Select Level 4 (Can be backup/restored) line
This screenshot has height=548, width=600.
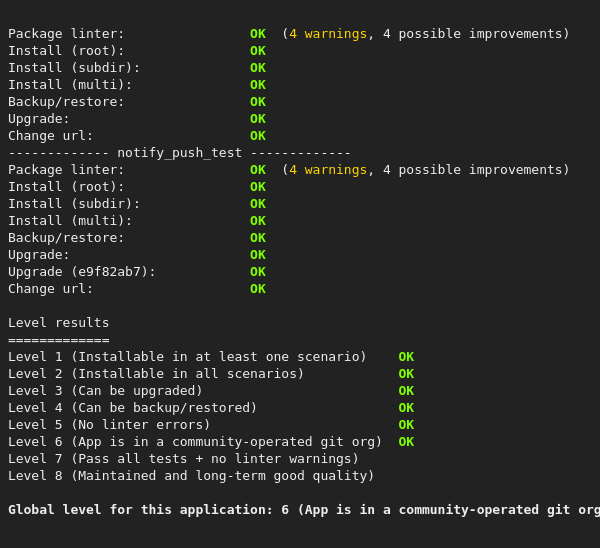[133, 408]
